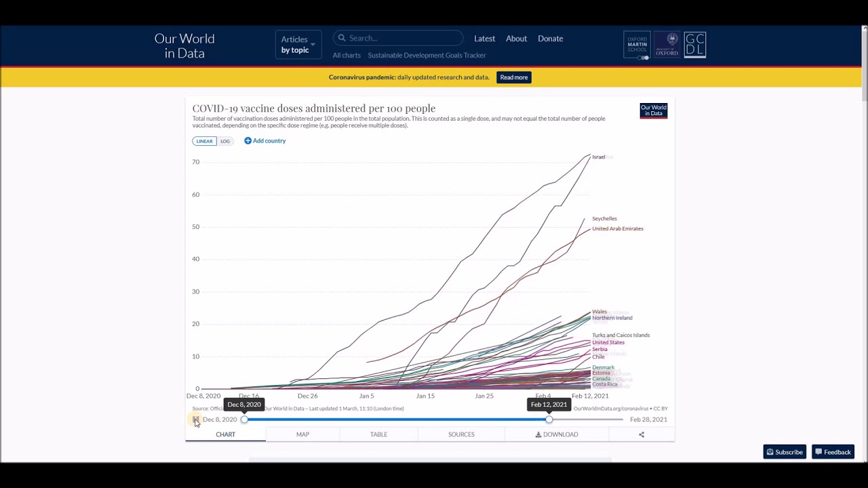
Task: Click the University of Oxford crest logo
Action: (x=667, y=45)
